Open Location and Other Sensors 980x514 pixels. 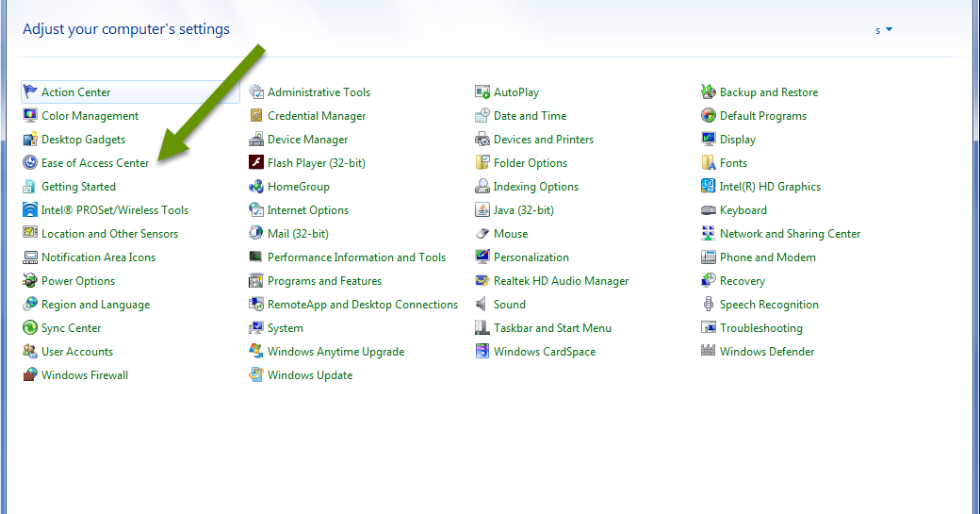point(110,234)
